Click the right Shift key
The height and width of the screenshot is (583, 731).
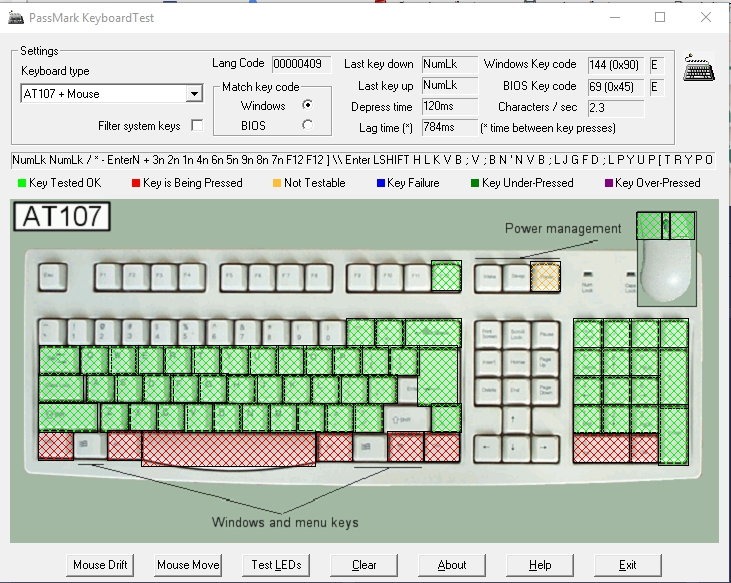(407, 418)
